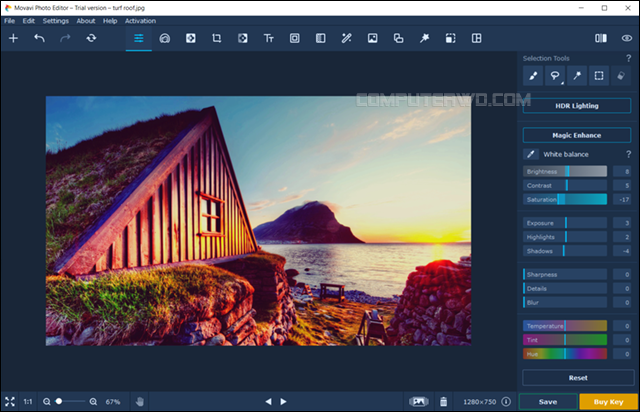This screenshot has height=412, width=640.
Task: Adjust the Contrast slider
Action: tap(565, 185)
